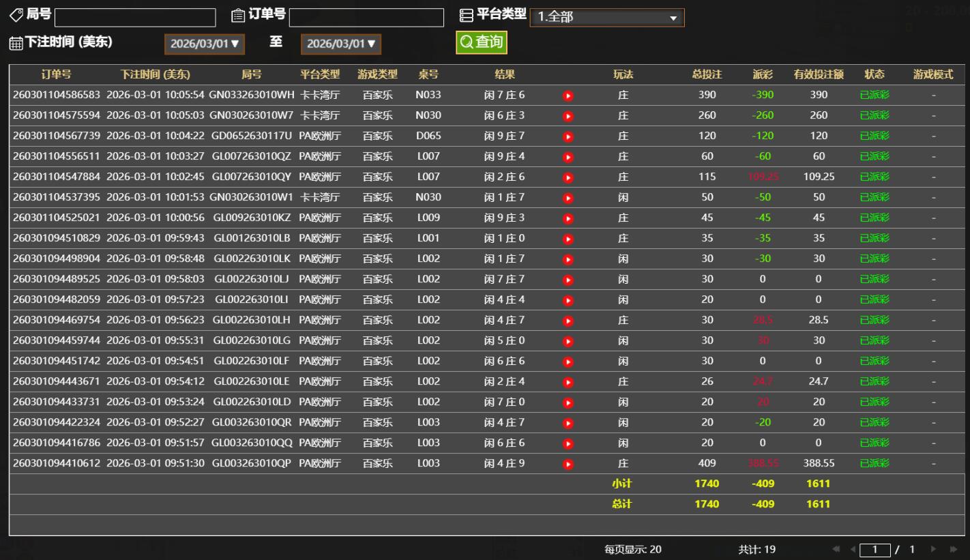
Task: Open replay icon for round GD0652630117U
Action: (x=568, y=136)
